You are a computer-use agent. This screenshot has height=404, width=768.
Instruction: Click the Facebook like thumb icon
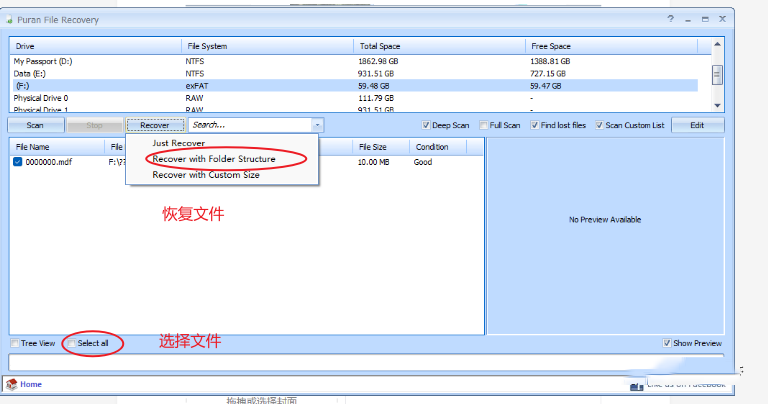tap(636, 387)
